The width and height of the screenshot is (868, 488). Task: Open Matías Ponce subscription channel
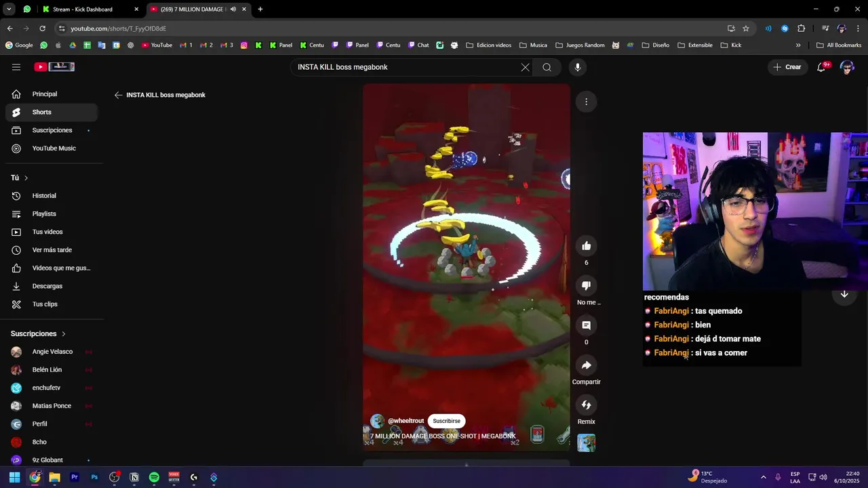pos(52,406)
